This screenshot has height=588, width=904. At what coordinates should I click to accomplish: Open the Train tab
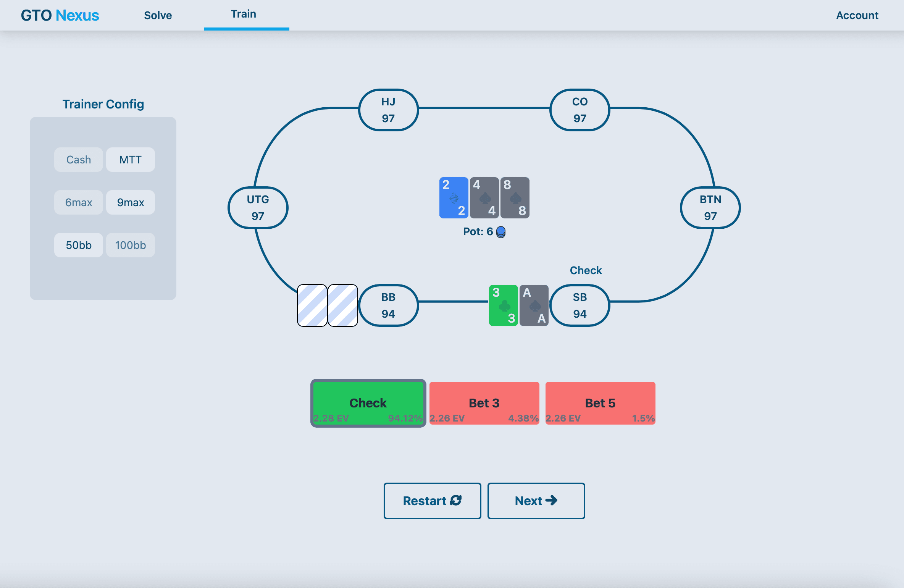click(x=244, y=15)
